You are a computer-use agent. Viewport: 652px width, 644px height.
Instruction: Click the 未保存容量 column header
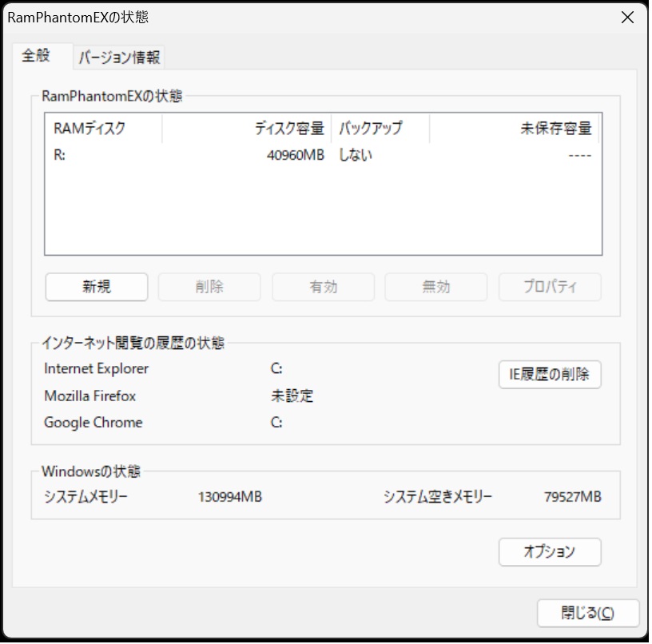pyautogui.click(x=514, y=129)
